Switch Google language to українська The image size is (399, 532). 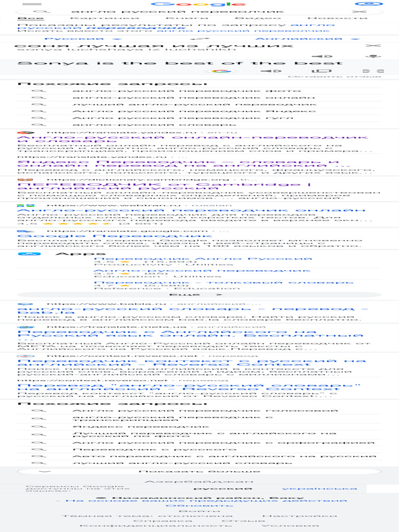(320, 488)
